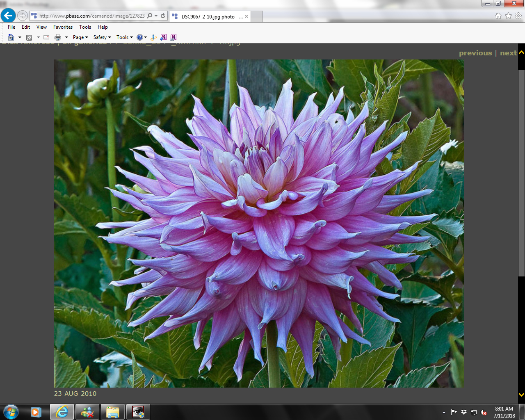Viewport: 525px width, 420px height.
Task: Click the Read mail envelope icon
Action: (x=46, y=37)
